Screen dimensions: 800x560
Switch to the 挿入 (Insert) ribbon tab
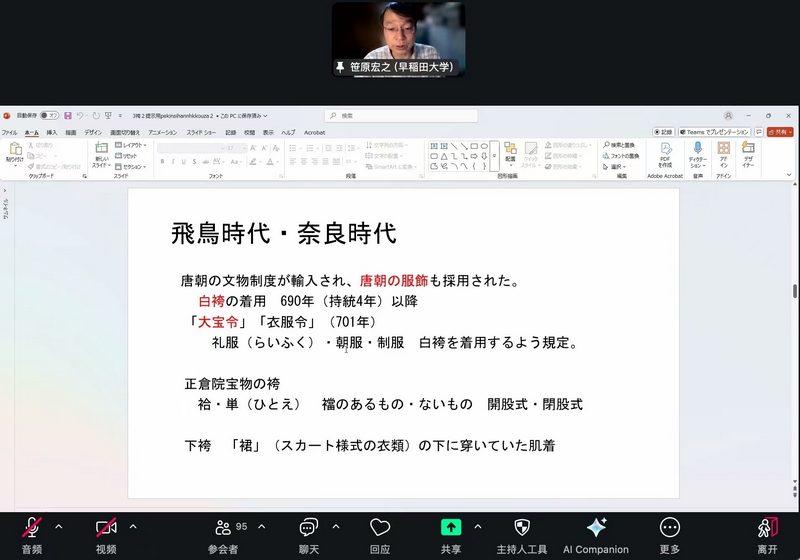(51, 132)
